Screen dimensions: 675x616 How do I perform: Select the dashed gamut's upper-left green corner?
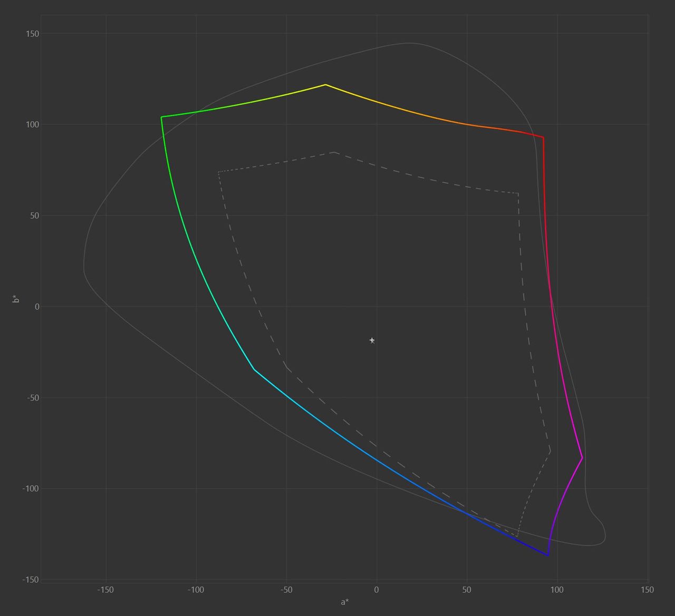[218, 172]
